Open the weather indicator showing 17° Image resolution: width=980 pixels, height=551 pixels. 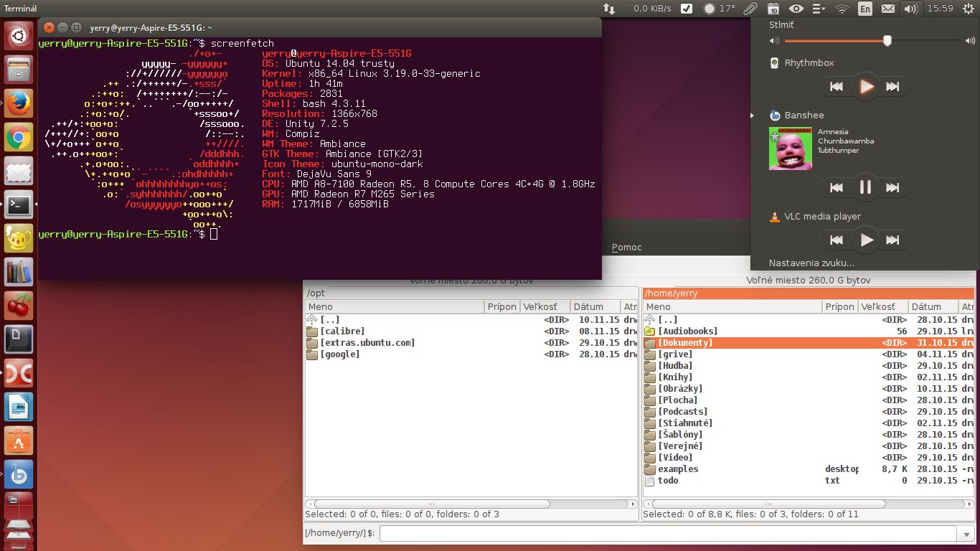coord(720,9)
